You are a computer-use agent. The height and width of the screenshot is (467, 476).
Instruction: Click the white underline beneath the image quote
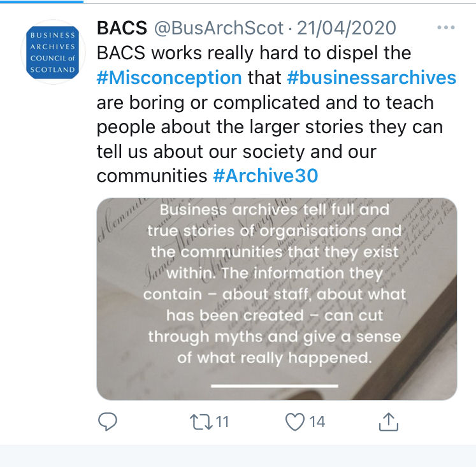click(275, 386)
